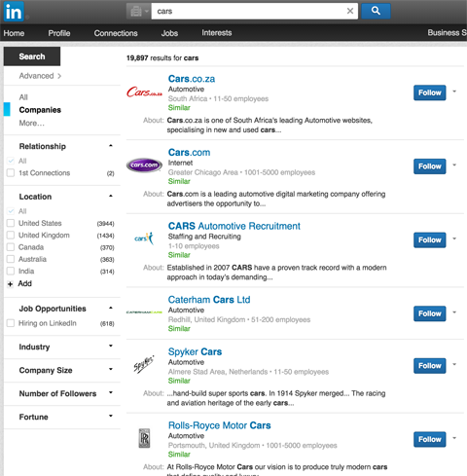Open the Profile menu

point(59,33)
